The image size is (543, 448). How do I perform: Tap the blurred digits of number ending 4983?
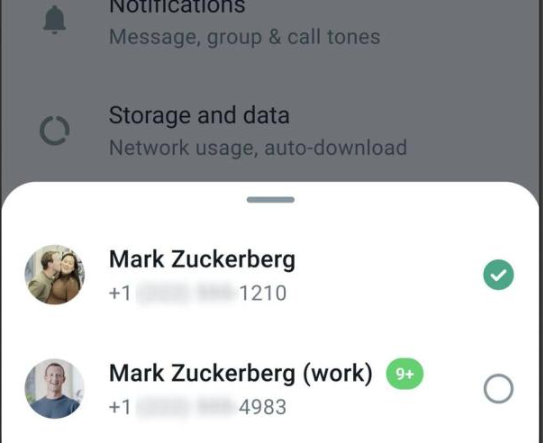pos(185,407)
